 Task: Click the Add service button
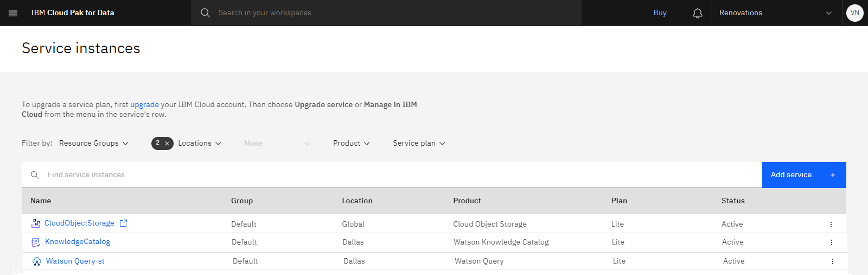(804, 175)
